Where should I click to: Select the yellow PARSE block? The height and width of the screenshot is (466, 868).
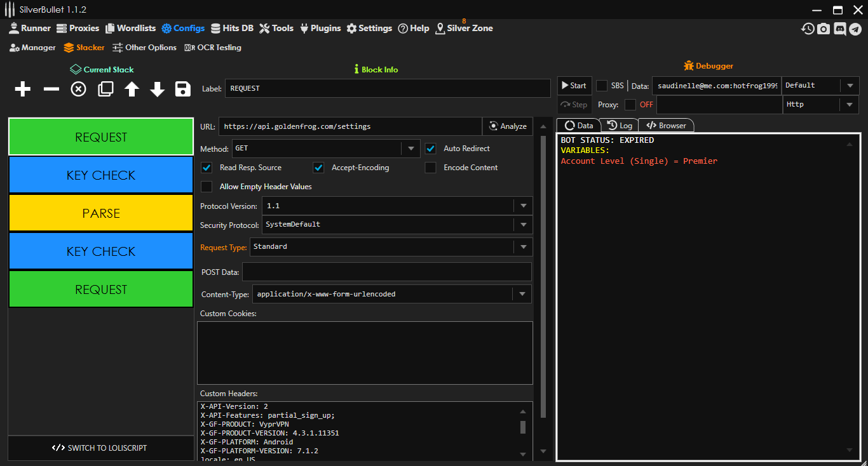(101, 213)
